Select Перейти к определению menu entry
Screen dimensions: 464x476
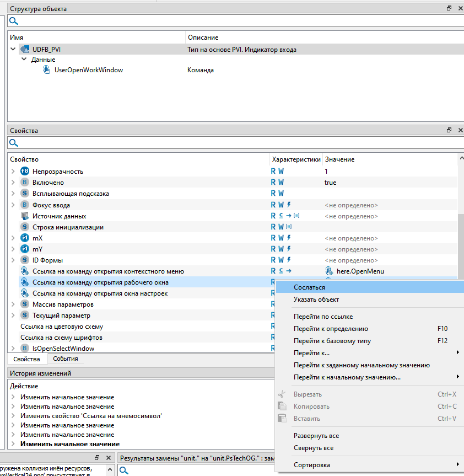click(331, 329)
